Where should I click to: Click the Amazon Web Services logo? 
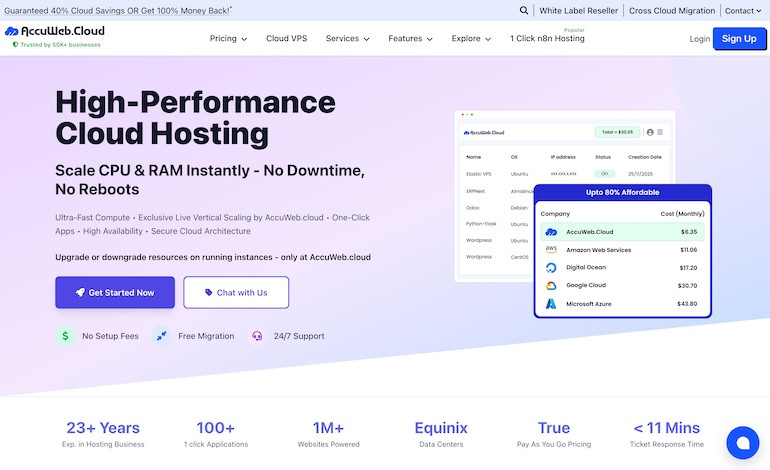coord(551,249)
